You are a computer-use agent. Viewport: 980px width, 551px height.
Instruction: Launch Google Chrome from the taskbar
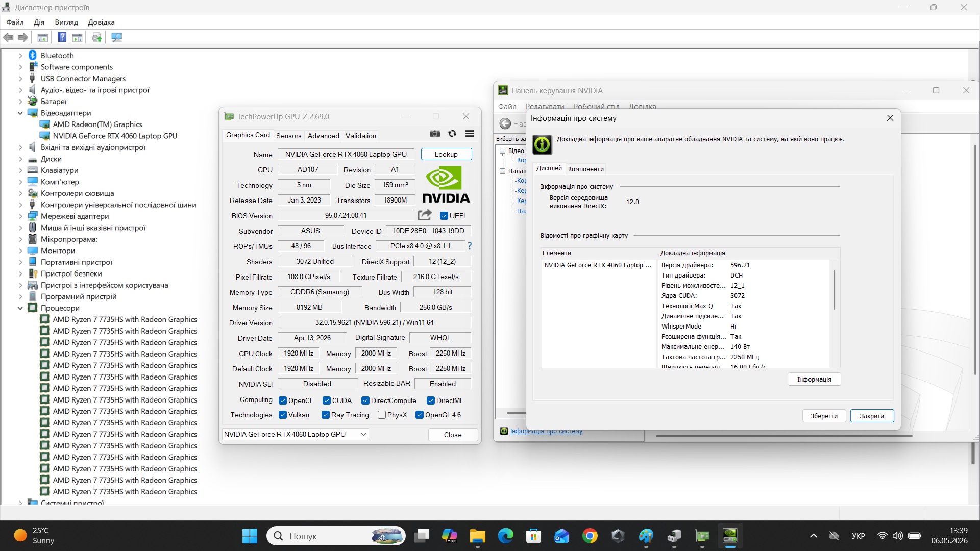point(590,536)
